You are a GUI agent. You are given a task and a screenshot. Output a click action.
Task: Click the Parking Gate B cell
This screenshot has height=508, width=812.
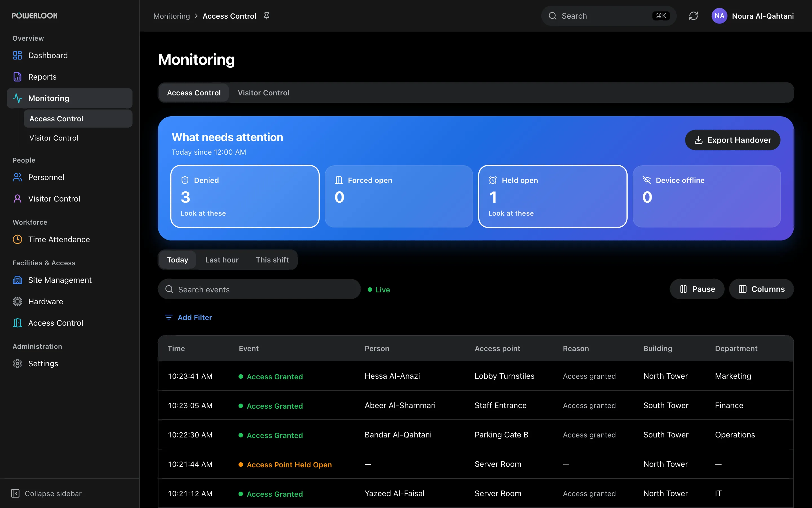pyautogui.click(x=501, y=435)
